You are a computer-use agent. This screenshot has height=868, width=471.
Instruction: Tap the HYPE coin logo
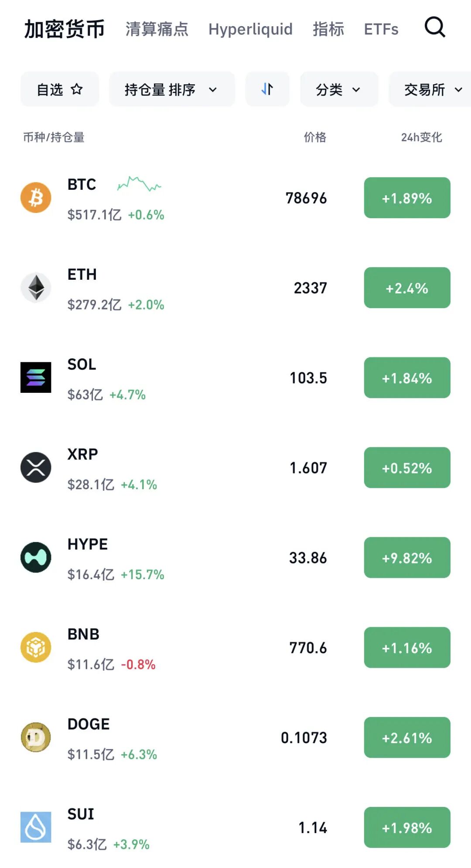pyautogui.click(x=36, y=557)
